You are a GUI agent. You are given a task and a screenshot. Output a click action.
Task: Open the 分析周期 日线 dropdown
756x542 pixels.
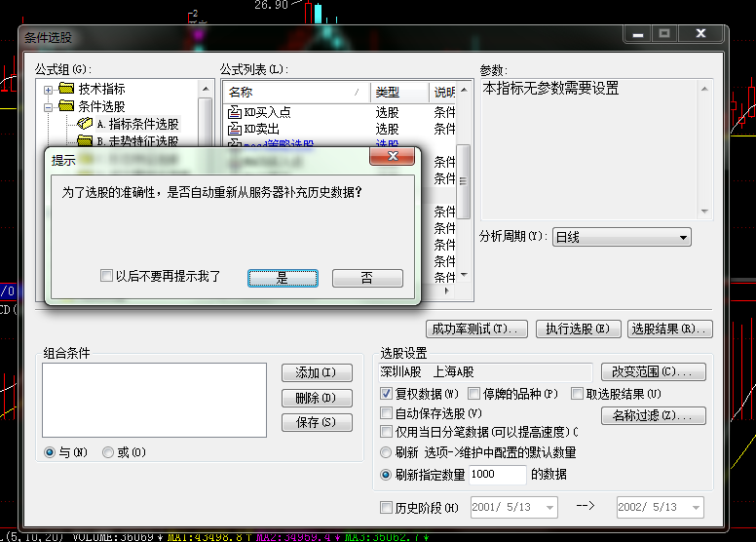[x=622, y=238]
